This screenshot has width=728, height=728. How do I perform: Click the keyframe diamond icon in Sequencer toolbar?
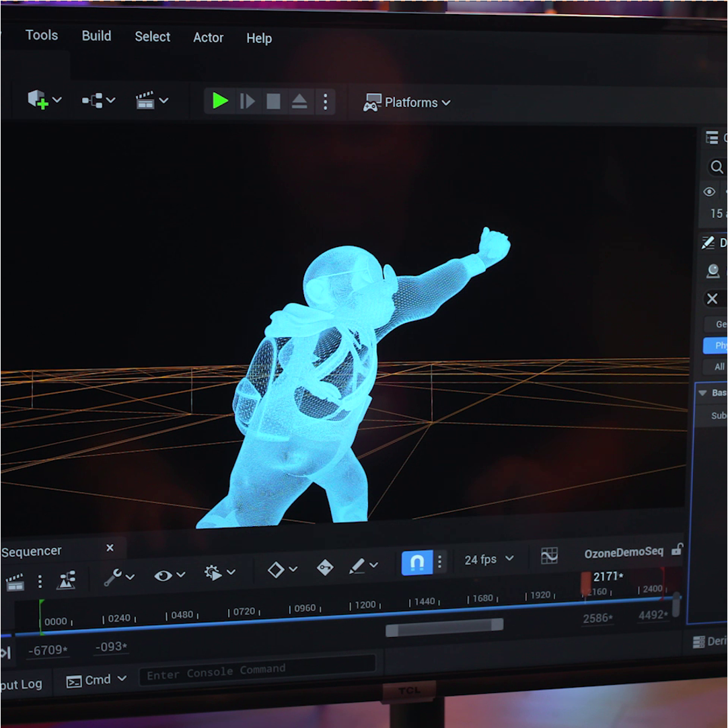[x=276, y=569]
